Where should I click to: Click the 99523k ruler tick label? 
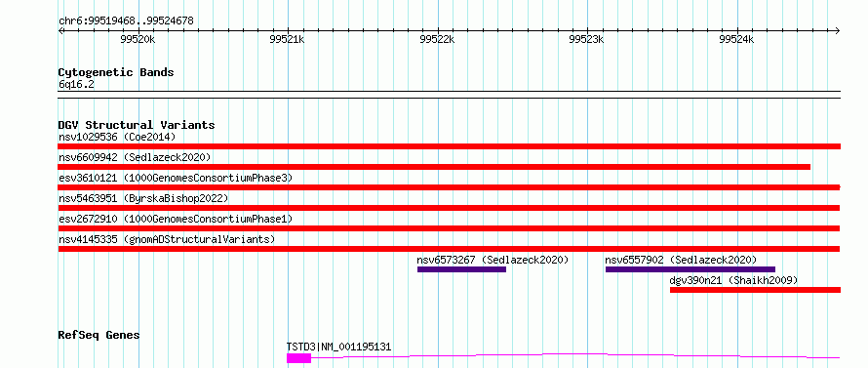tap(587, 40)
